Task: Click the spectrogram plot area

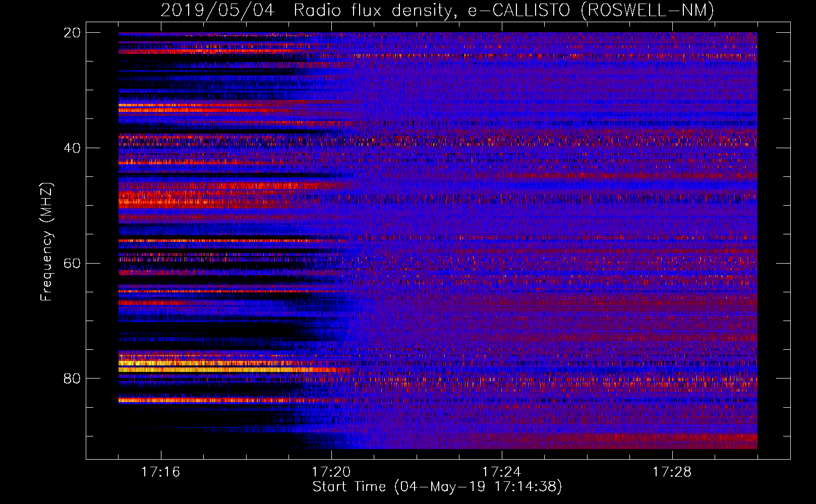Action: pyautogui.click(x=438, y=240)
